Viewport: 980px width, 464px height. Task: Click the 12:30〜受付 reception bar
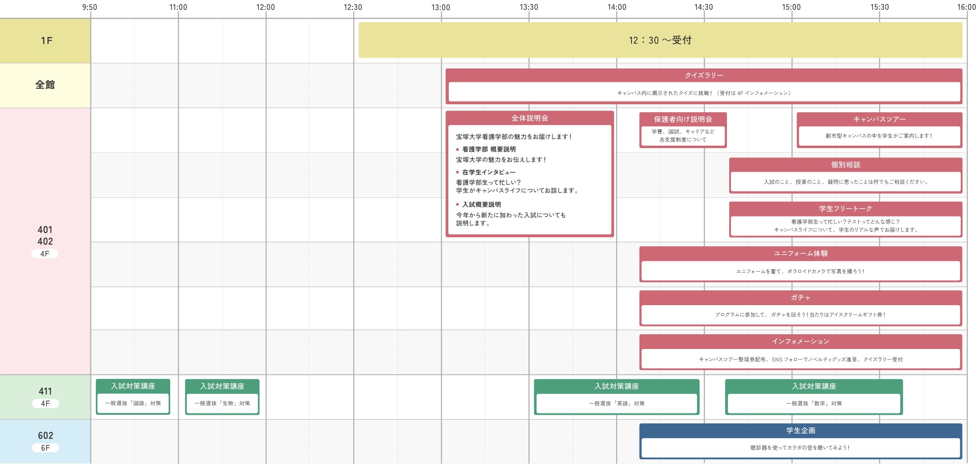point(660,40)
